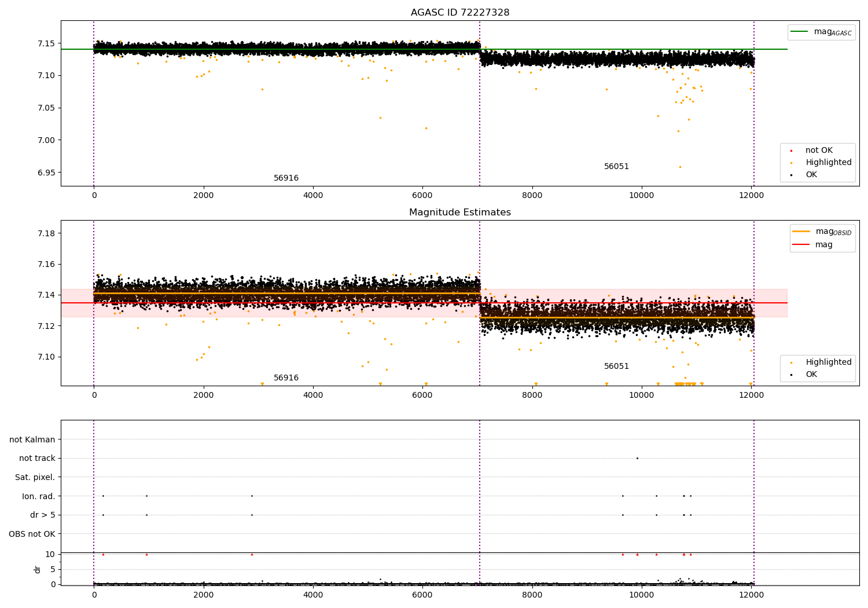Click the 'Magnitude Estimates' subplot title
Screen dimensions: 868x608
460,213
